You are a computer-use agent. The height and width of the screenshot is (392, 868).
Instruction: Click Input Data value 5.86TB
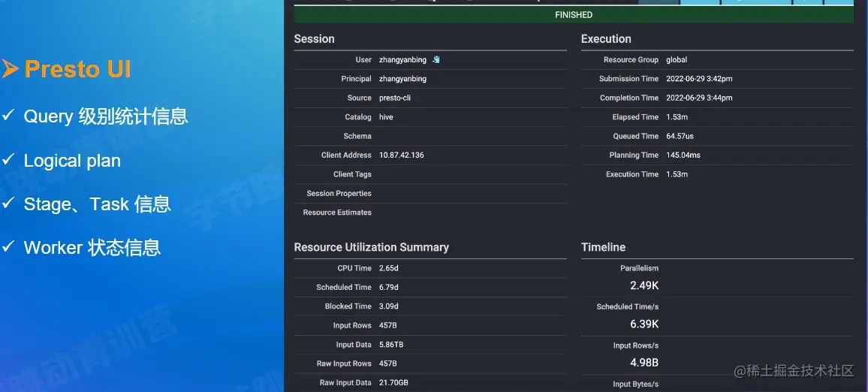click(391, 345)
